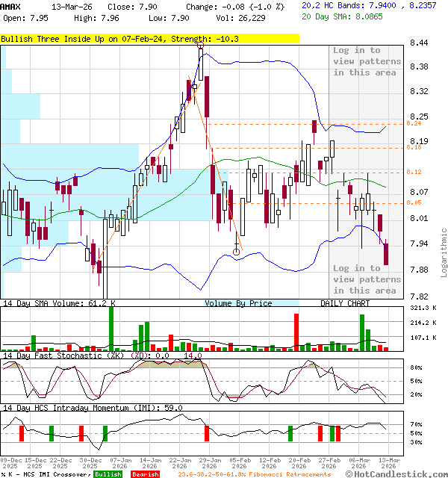Click the green Bullish legend badge
The height and width of the screenshot is (478, 448).
point(108,474)
